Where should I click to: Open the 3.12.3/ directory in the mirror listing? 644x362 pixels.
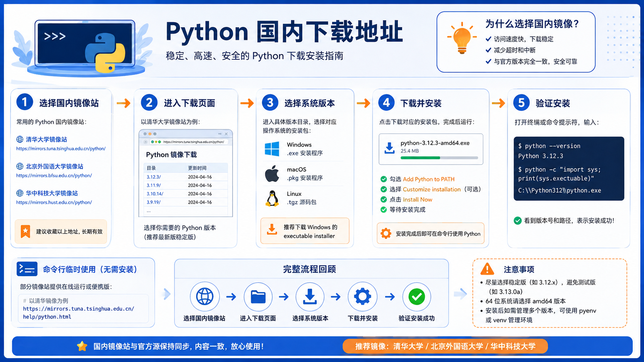154,177
